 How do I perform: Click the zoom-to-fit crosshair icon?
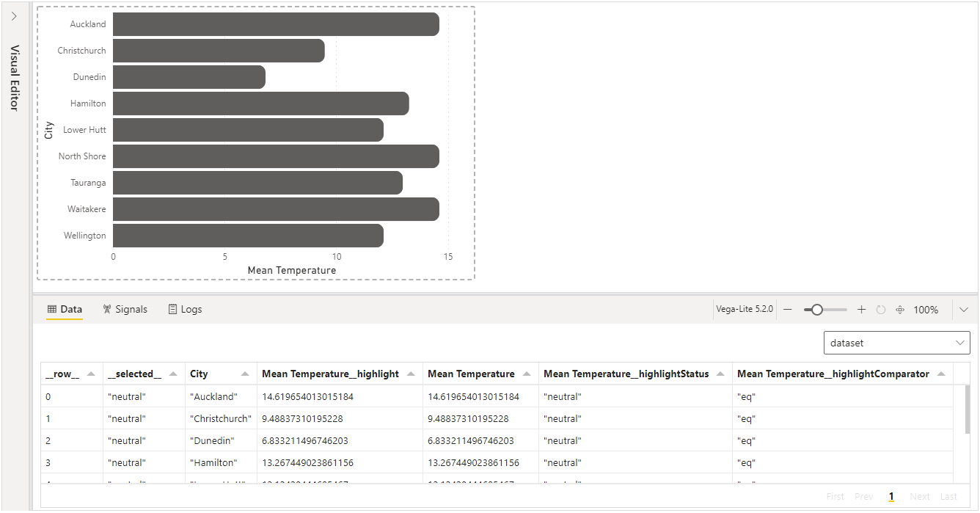click(900, 310)
